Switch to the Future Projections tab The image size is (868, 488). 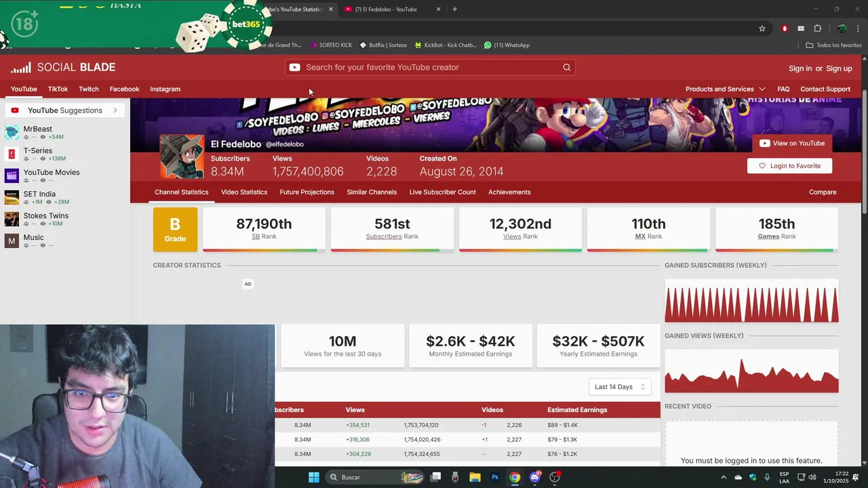click(x=307, y=192)
